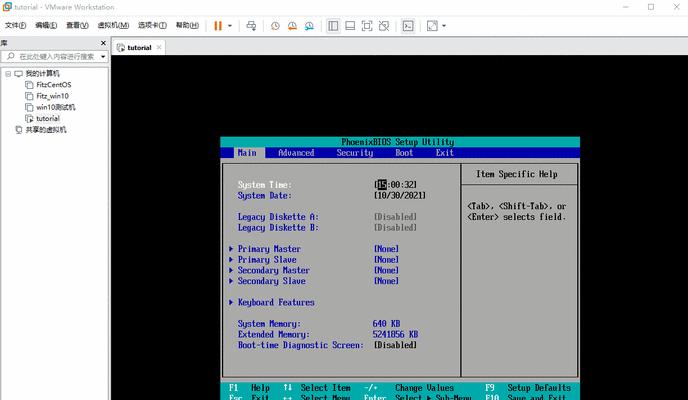Screen dimensions: 688x400
Task: Open the 编辑(E) menu
Action: pyautogui.click(x=46, y=25)
